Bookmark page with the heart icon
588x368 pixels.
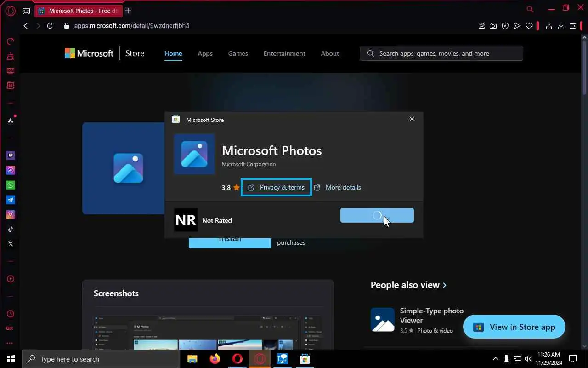529,26
